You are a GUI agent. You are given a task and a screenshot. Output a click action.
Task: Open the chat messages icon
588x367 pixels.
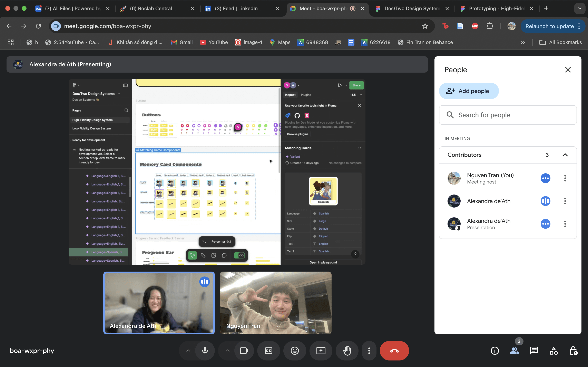[534, 350]
